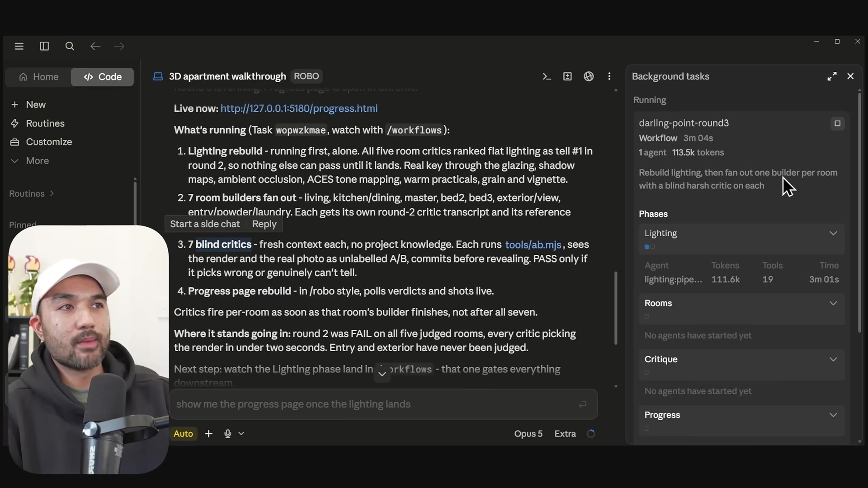This screenshot has height=488, width=868.
Task: Jump to bottom with the down-chevron button
Action: click(382, 374)
